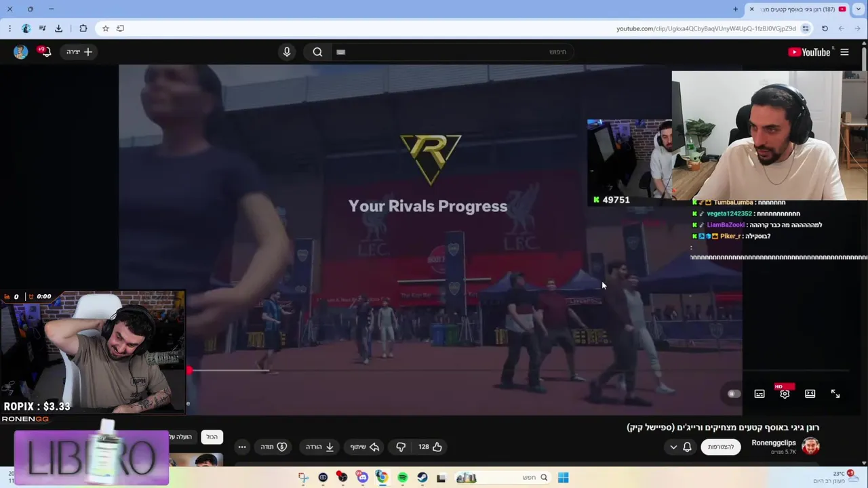
Task: Open the Create (יצירה) menu
Action: (79, 52)
